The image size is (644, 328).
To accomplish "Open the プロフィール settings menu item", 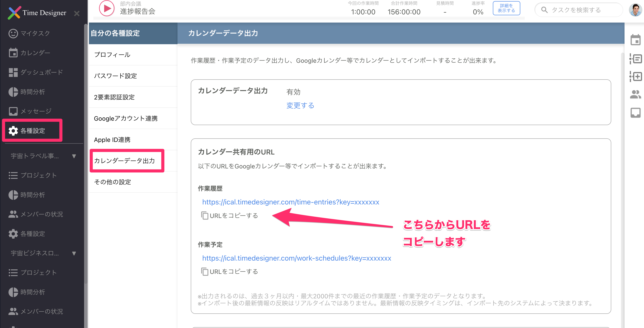I will tap(112, 55).
